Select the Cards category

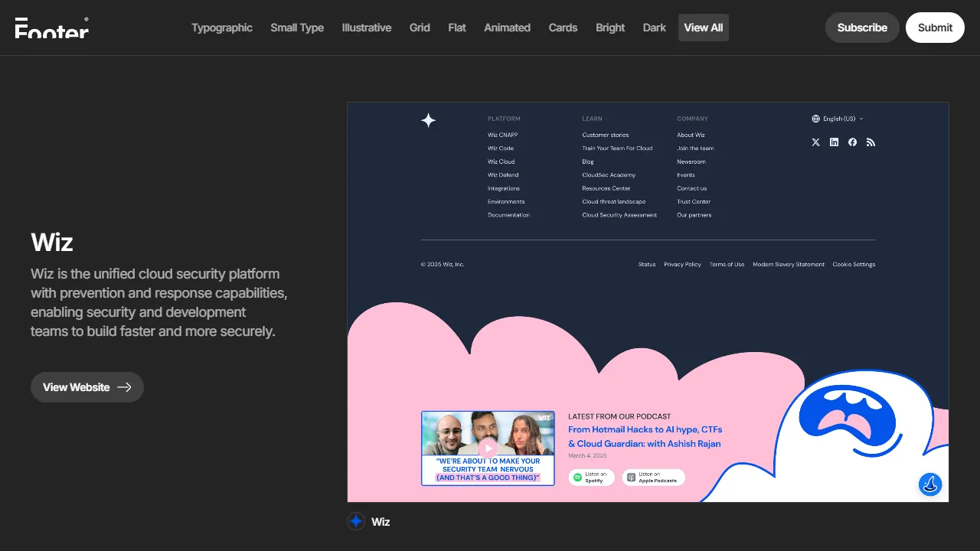[563, 28]
